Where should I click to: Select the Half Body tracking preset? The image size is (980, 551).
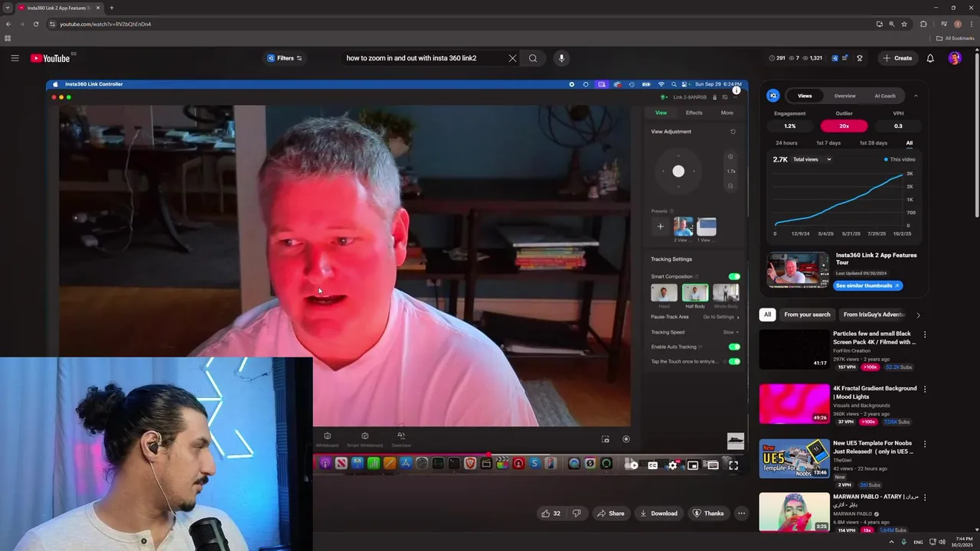[x=695, y=293]
